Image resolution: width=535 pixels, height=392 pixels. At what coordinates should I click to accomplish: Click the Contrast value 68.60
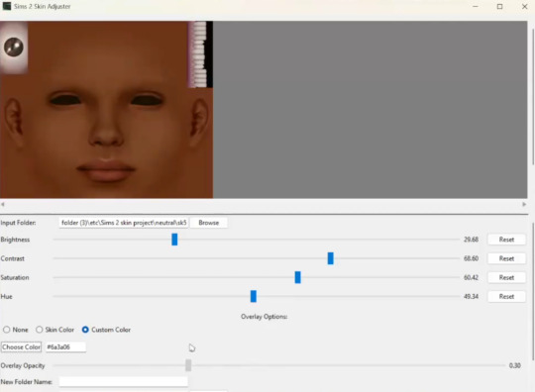point(471,258)
